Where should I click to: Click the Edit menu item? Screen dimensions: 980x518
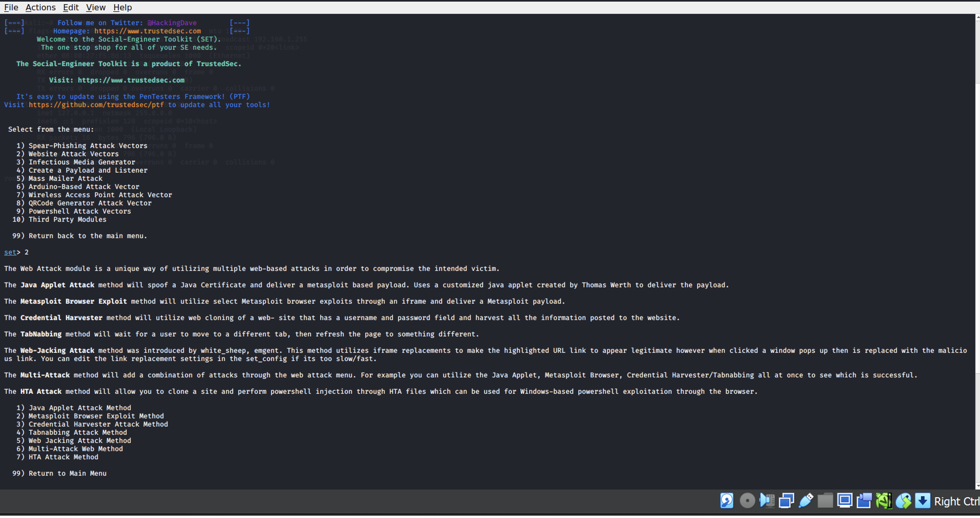[x=69, y=7]
